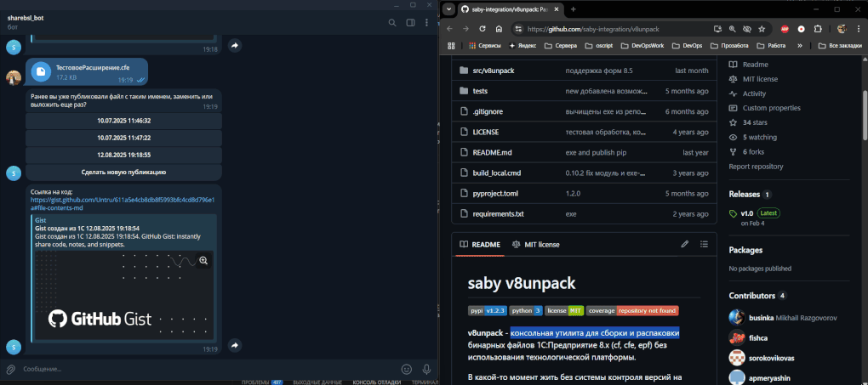868x385 pixels.
Task: Switch to the MIT license tab
Action: (536, 245)
